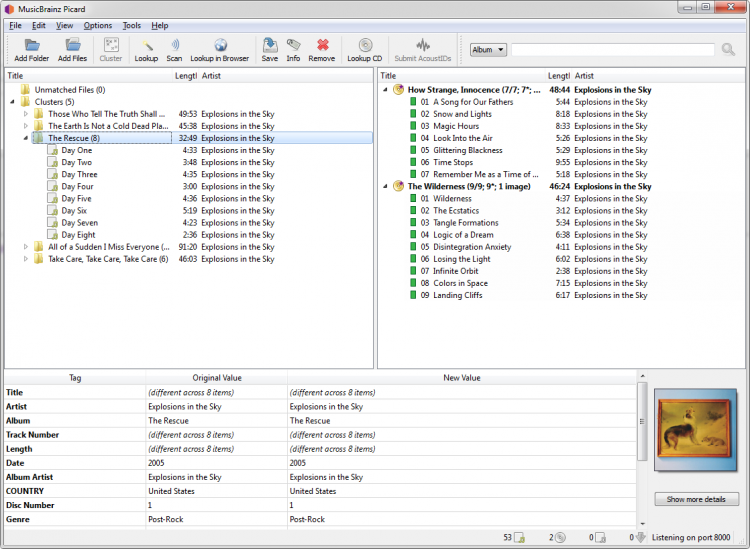The image size is (750, 549).
Task: Select the Logic of a Dream track
Action: pos(463,235)
